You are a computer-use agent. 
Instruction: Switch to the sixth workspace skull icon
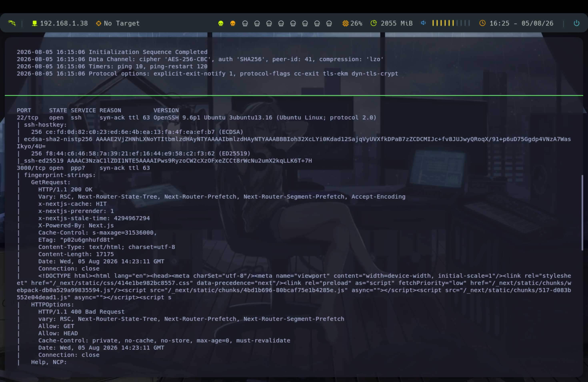(x=281, y=23)
